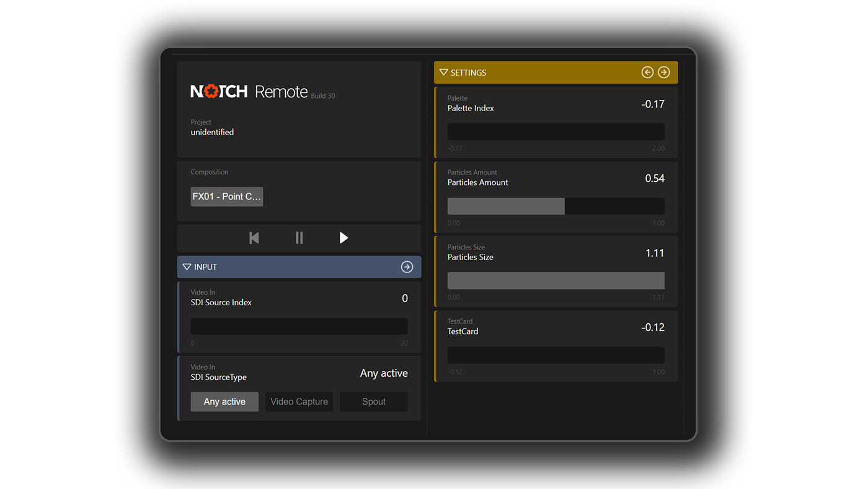Pause the composition playback
The width and height of the screenshot is (868, 489).
[x=299, y=238]
